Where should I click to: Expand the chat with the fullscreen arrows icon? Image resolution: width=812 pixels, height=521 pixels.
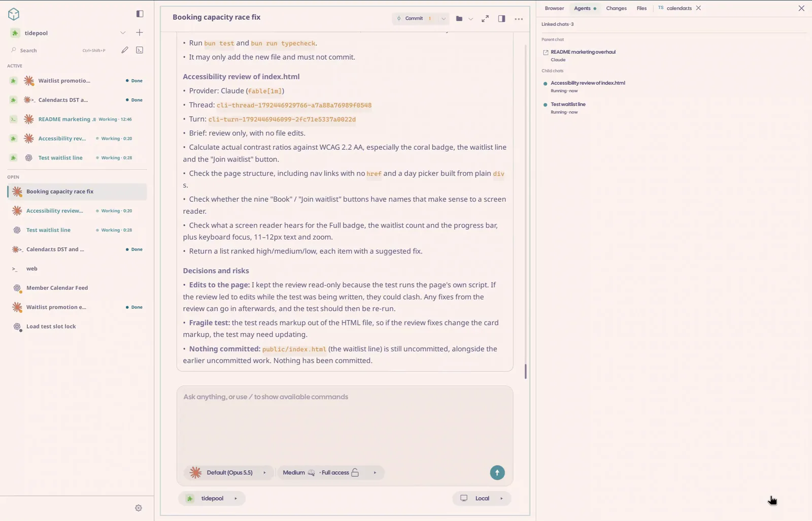click(x=485, y=18)
